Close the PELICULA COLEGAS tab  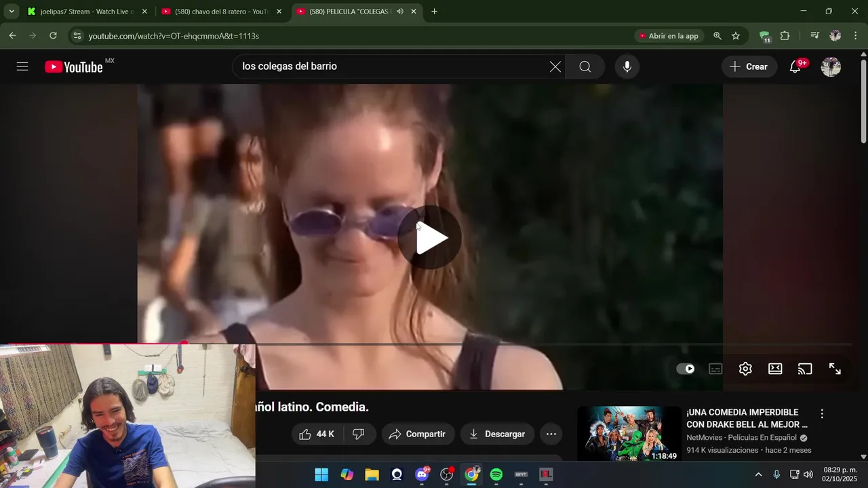coord(414,12)
